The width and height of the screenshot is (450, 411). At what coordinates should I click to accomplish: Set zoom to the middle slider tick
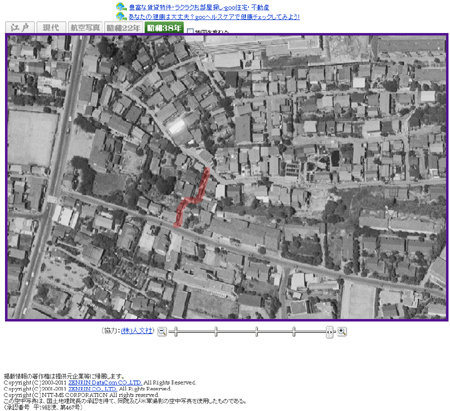pos(256,332)
